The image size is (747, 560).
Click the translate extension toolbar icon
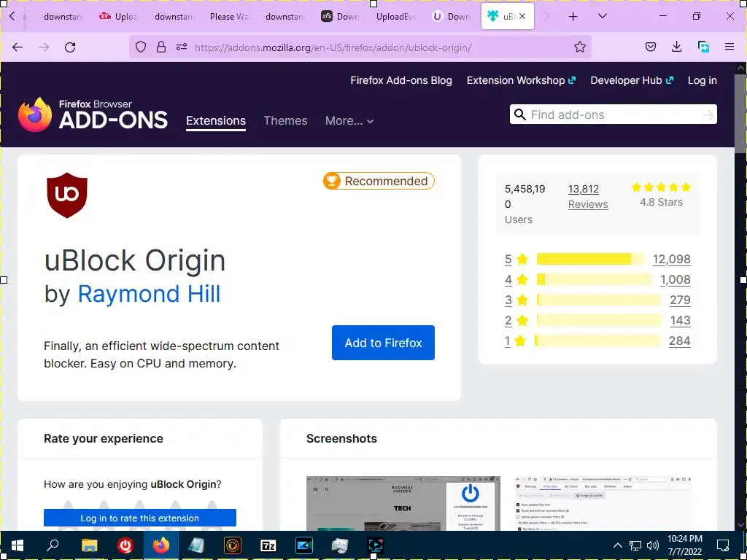tap(703, 47)
